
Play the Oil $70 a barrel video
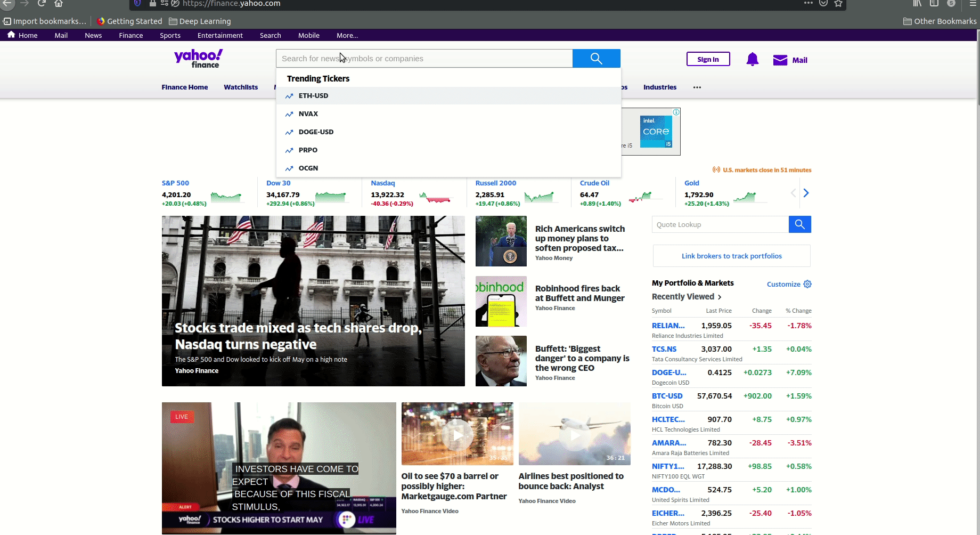458,435
